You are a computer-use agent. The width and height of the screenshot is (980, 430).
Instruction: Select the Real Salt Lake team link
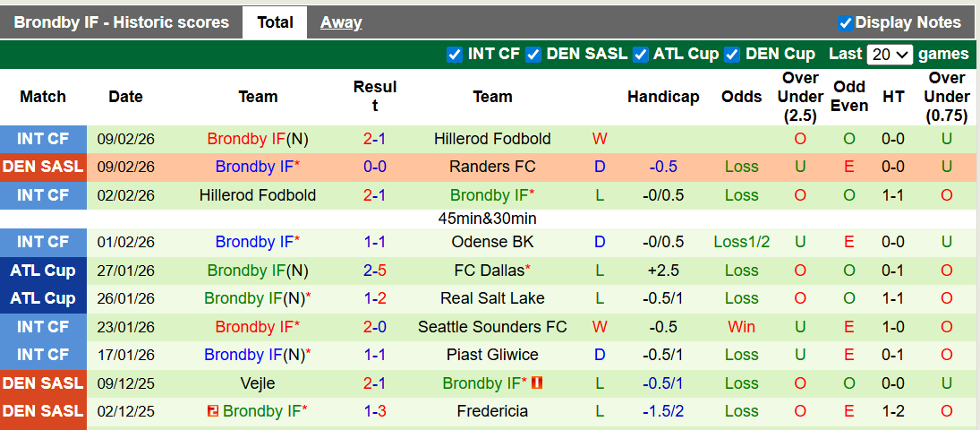pos(492,298)
